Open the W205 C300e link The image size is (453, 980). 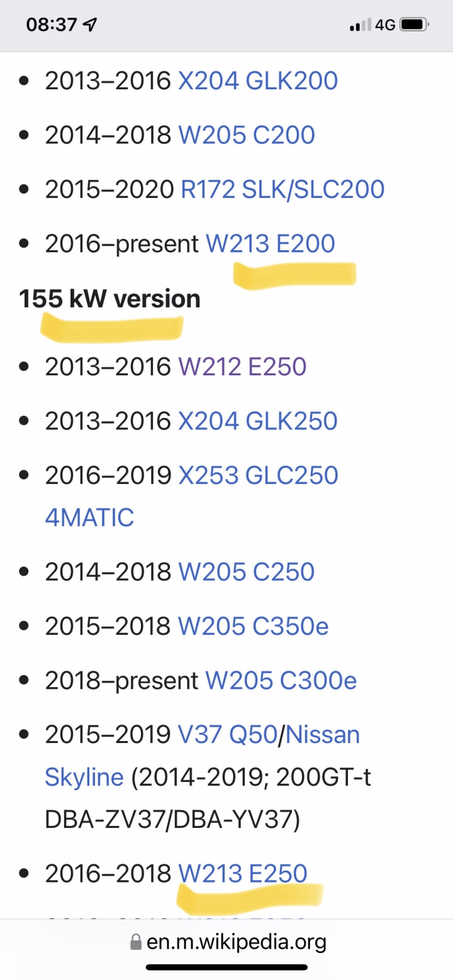click(281, 681)
